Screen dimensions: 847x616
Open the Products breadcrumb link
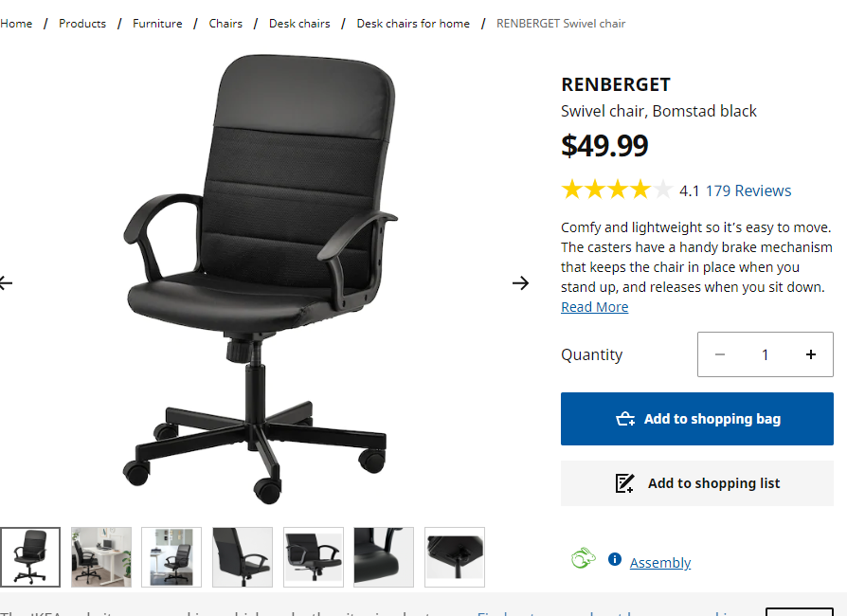[82, 24]
